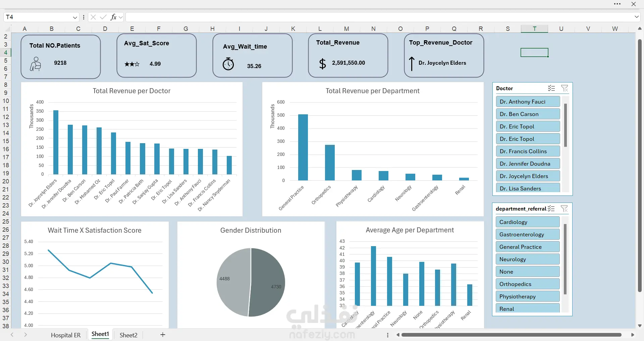Go to next sheet tab arrow
Viewport: 644px width, 341px height.
(x=25, y=335)
